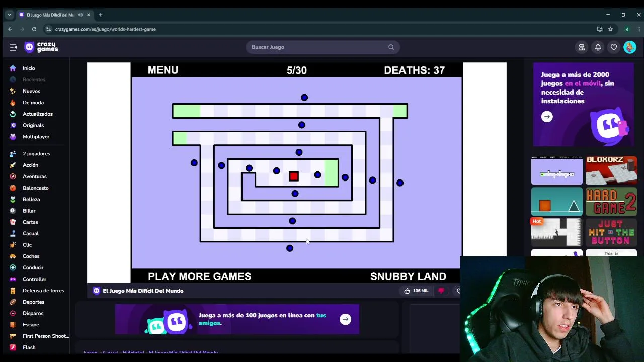Click the Baloncesto basketball icon

[x=13, y=188]
